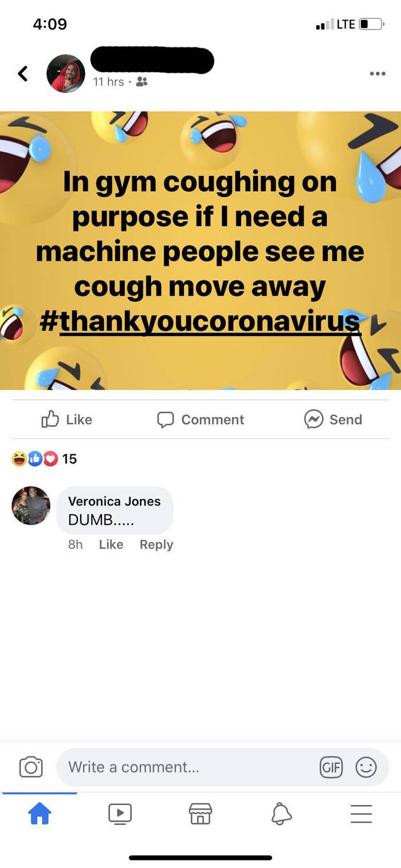The height and width of the screenshot is (868, 401).
Task: Reply to Veronica Jones's comment
Action: pyautogui.click(x=156, y=544)
